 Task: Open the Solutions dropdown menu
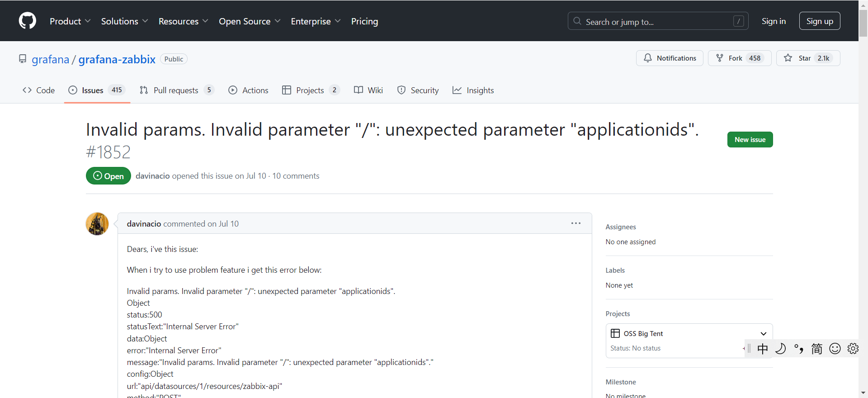pos(124,21)
